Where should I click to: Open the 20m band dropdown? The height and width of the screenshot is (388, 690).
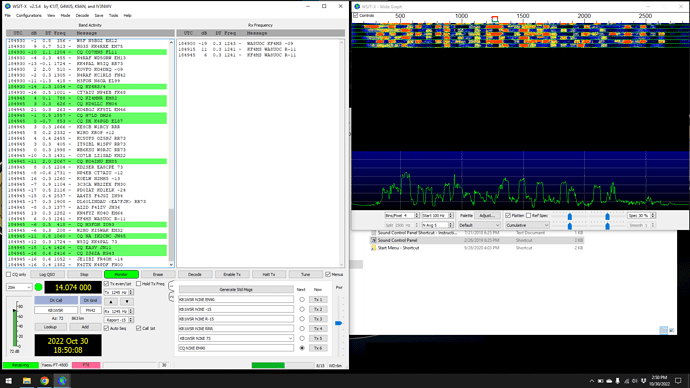point(19,287)
